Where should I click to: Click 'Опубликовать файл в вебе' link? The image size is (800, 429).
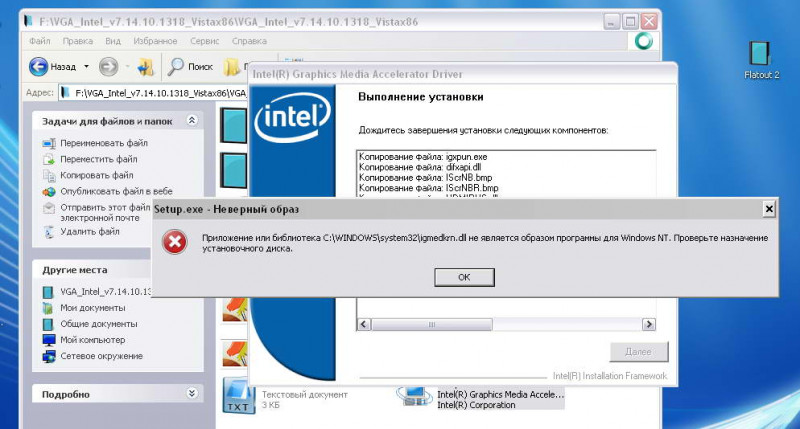(116, 191)
